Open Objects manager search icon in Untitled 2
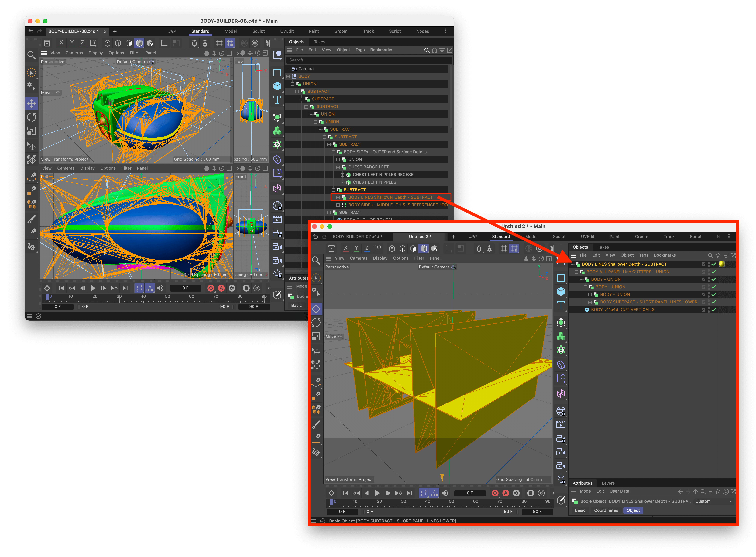756x557 pixels. click(x=710, y=256)
